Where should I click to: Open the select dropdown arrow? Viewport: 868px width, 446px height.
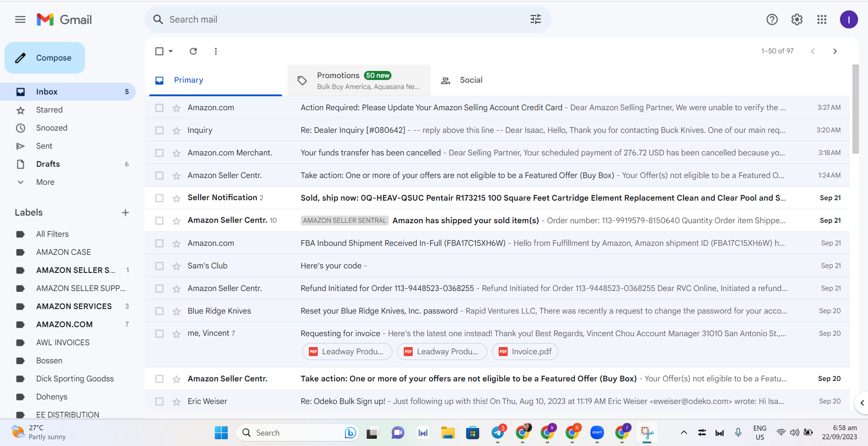tap(171, 51)
